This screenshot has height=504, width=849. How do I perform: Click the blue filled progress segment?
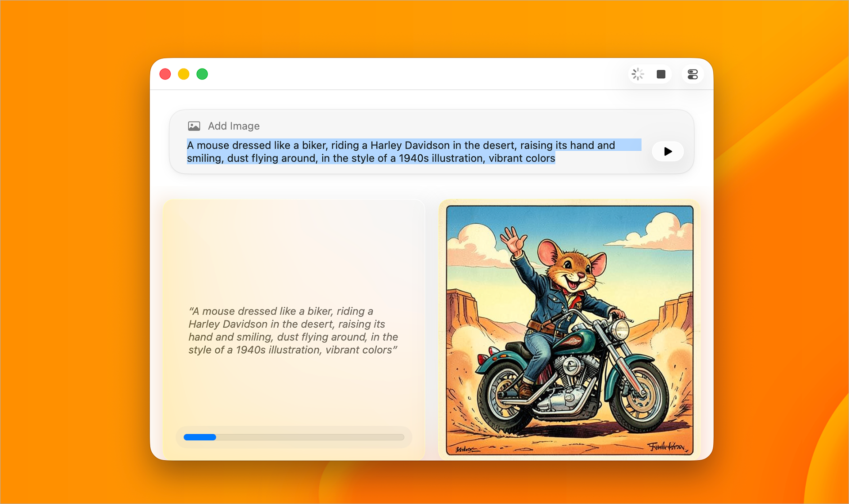(200, 437)
